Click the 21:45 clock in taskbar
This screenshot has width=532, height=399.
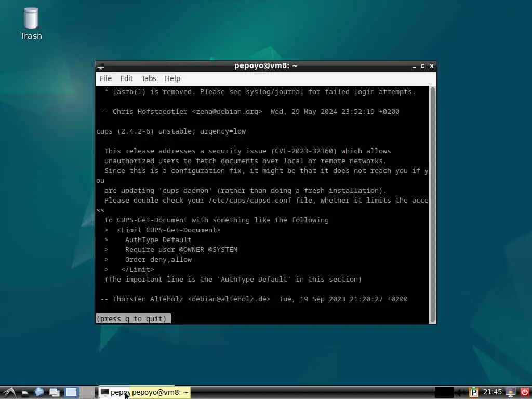point(492,392)
